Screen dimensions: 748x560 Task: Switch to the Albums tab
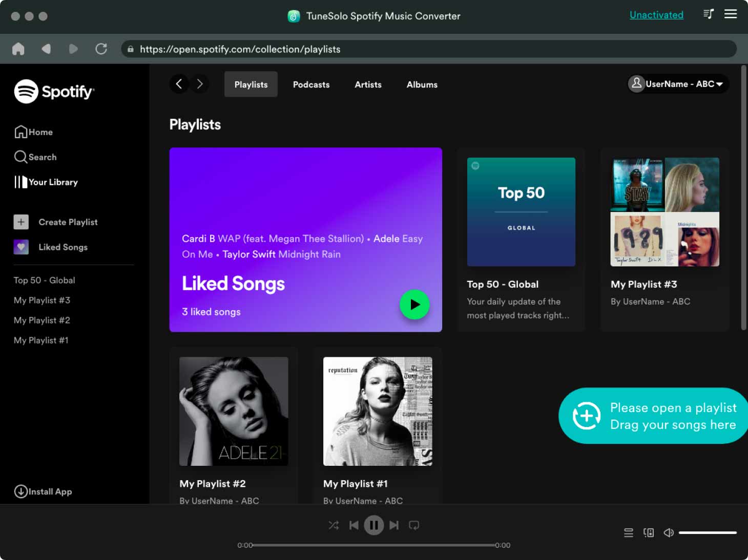point(422,84)
